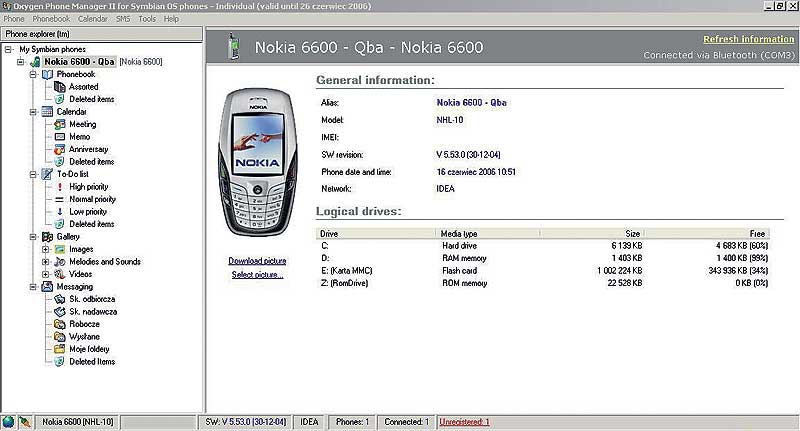The image size is (800, 431).
Task: Click the phone icon in the header banner
Action: tap(234, 46)
